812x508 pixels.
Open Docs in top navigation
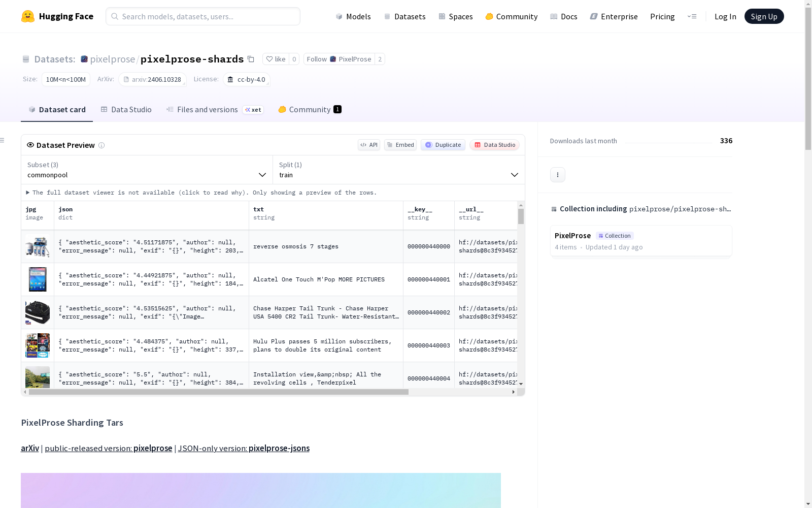pos(564,16)
